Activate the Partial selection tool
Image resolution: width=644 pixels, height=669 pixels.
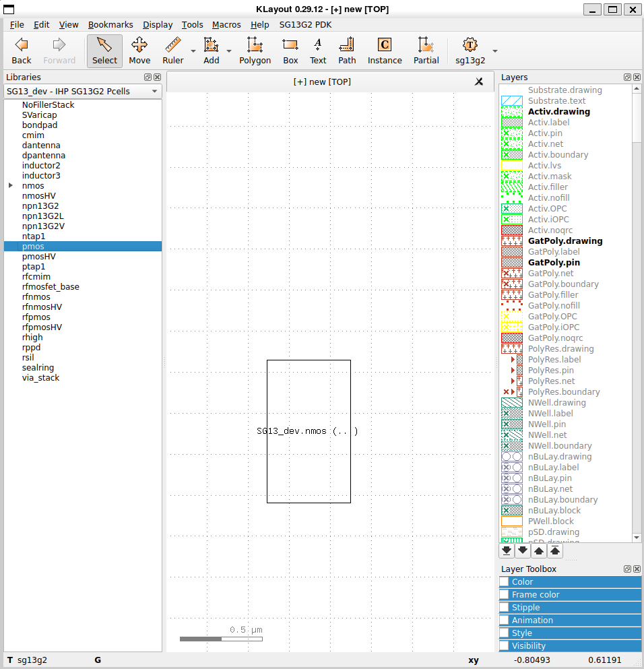(x=426, y=51)
